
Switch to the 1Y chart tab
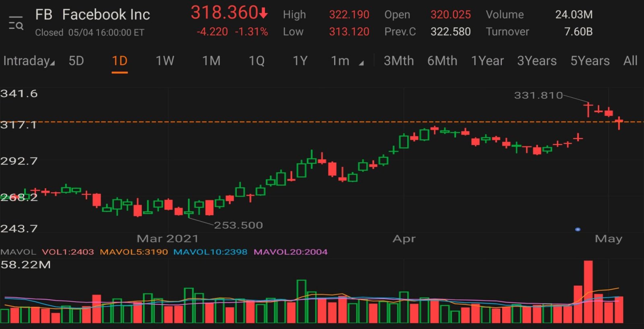coord(300,61)
